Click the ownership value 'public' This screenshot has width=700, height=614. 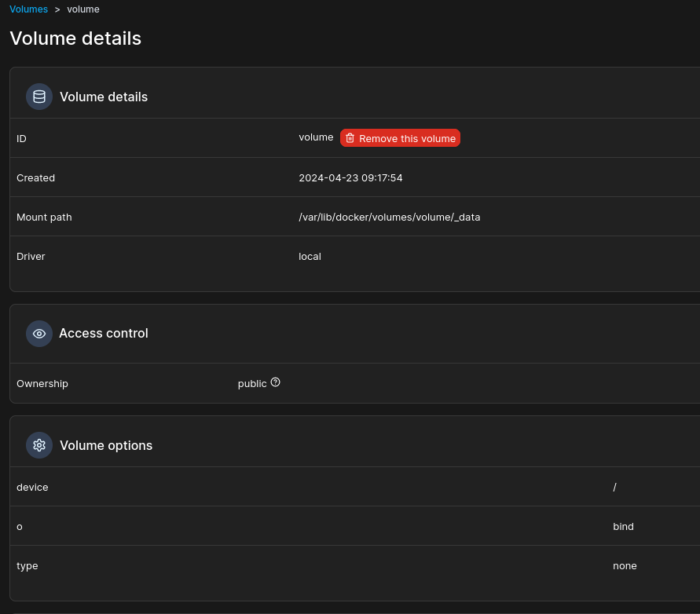pyautogui.click(x=252, y=384)
